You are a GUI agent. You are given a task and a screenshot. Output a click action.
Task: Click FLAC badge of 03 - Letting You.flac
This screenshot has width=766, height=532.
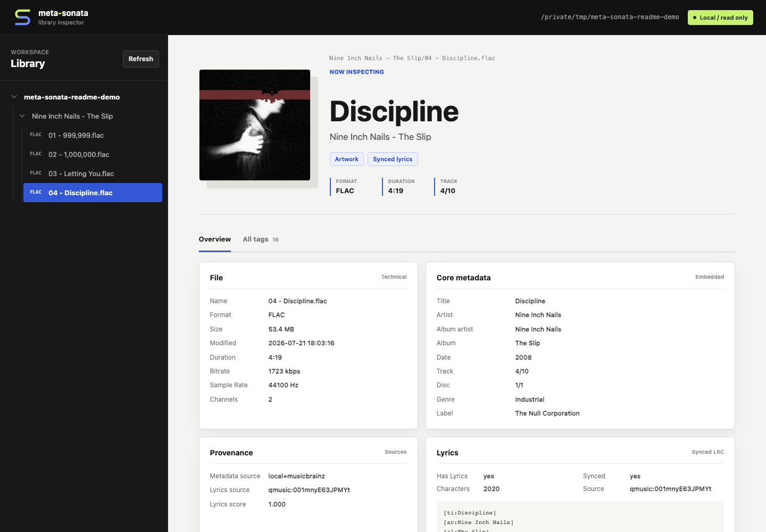tap(36, 173)
